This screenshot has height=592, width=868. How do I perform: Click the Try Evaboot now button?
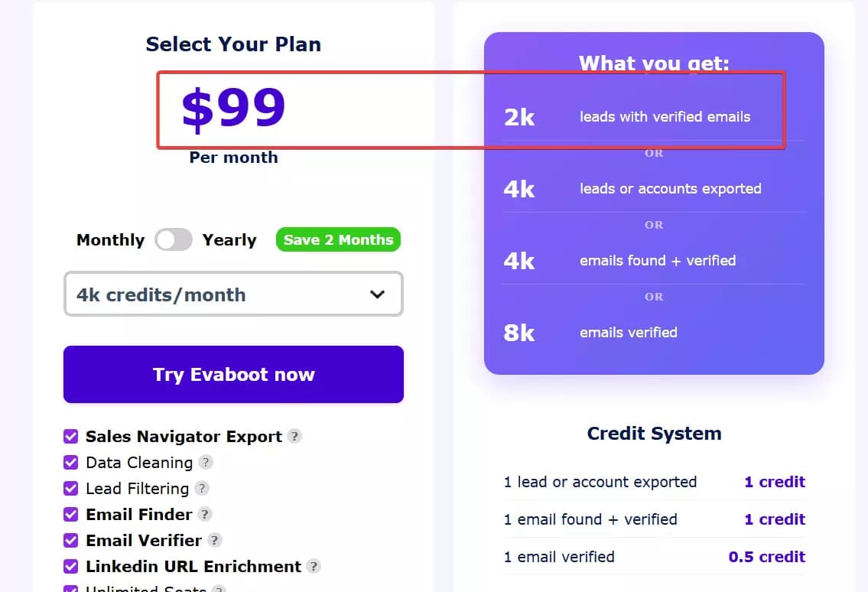[233, 375]
